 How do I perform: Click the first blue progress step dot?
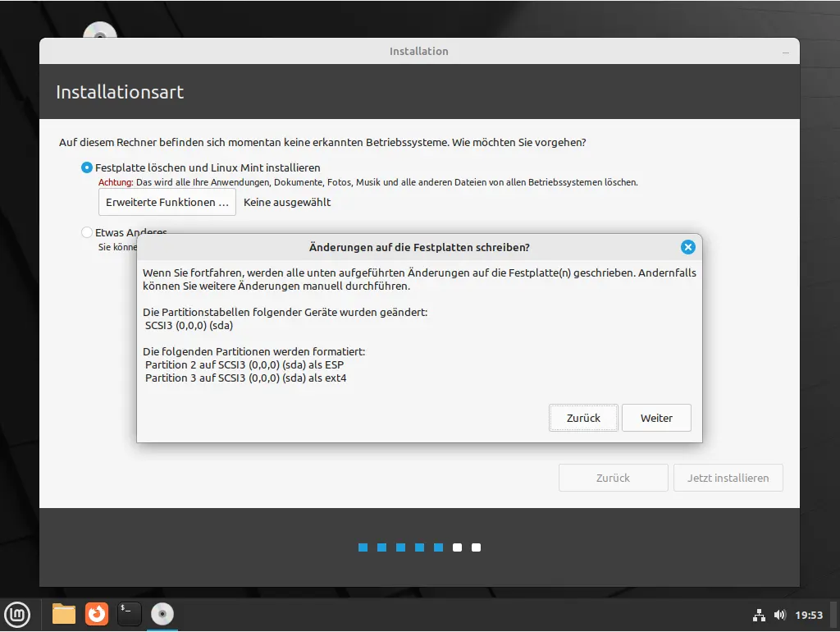363,547
